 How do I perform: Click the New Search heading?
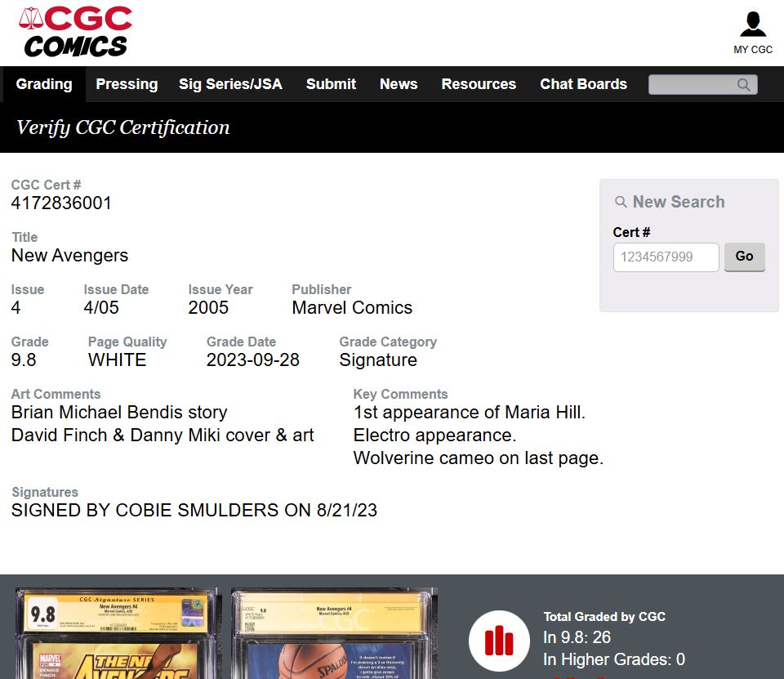pyautogui.click(x=679, y=202)
